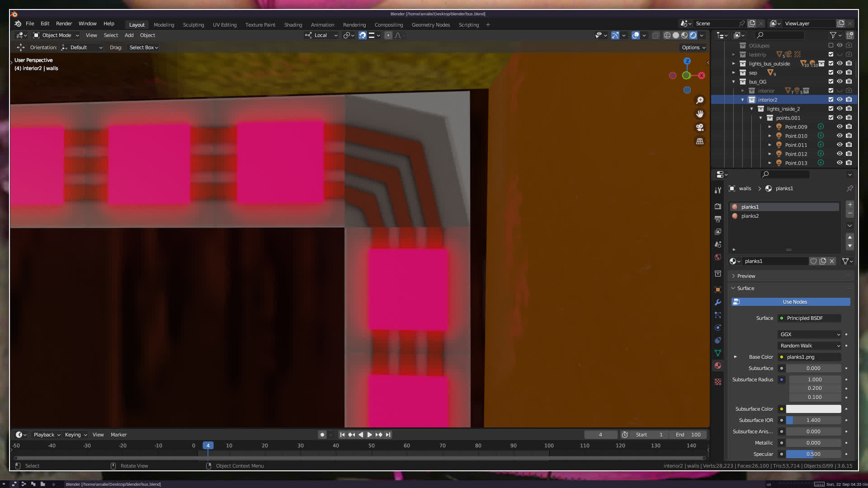Open the Material properties tab icon

pyautogui.click(x=718, y=366)
